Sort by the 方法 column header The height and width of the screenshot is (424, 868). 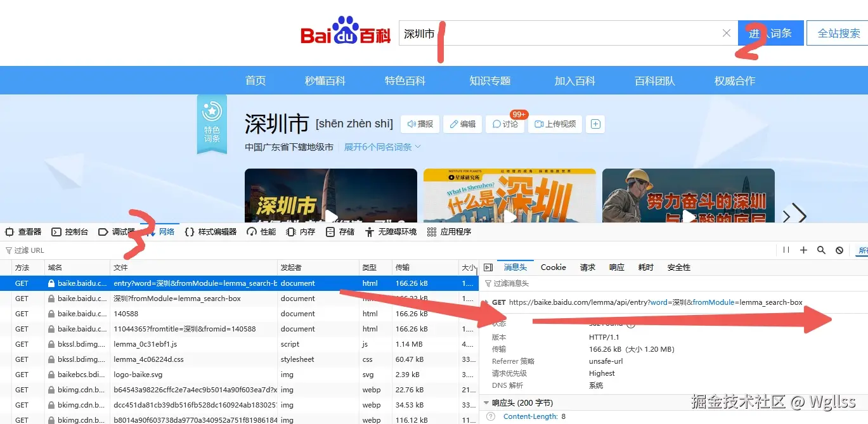coord(28,267)
